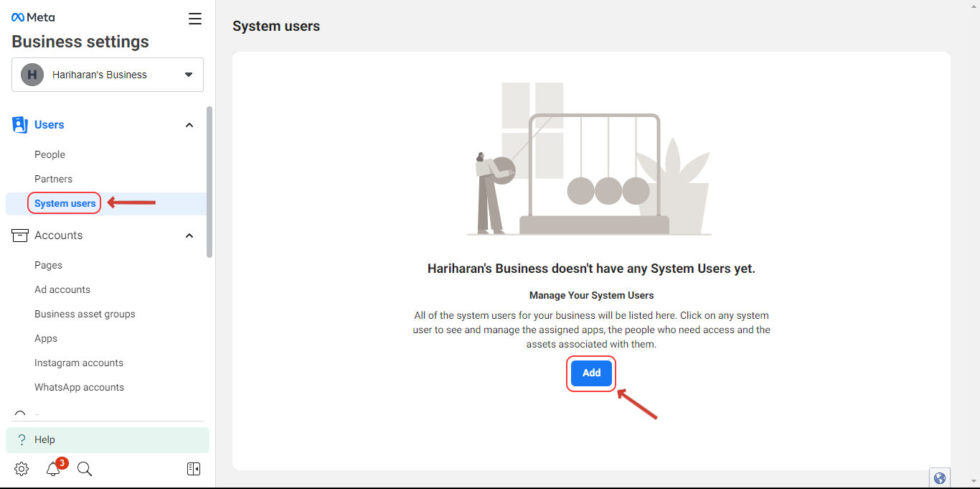Viewport: 980px width, 489px height.
Task: Open WhatsApp accounts in sidebar
Action: [79, 387]
